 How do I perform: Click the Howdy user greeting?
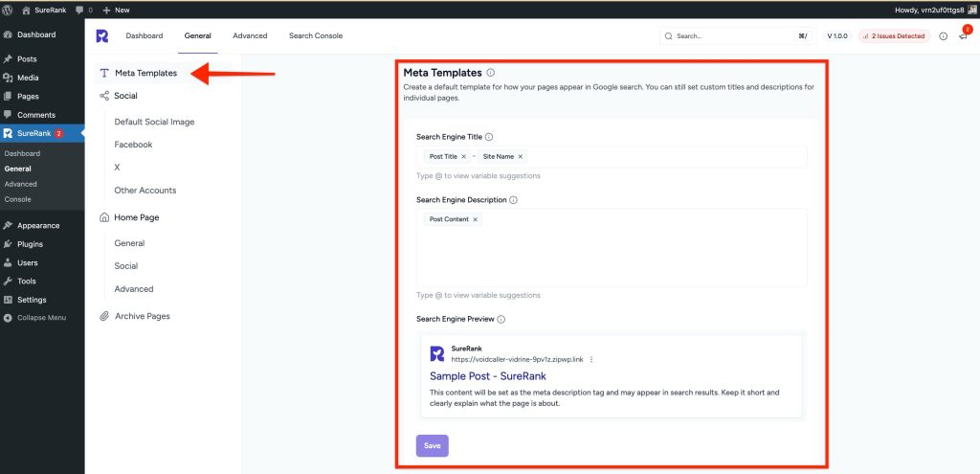pyautogui.click(x=927, y=10)
